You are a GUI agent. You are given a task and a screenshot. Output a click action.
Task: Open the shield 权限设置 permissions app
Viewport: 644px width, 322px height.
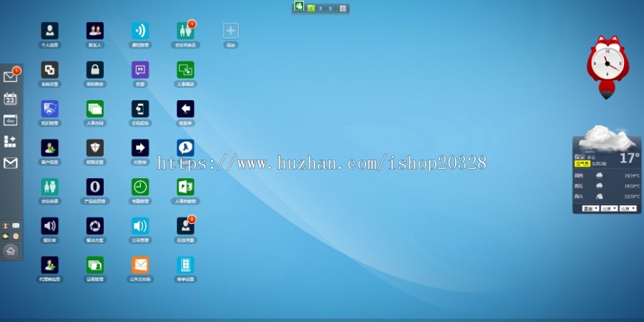pos(95,148)
